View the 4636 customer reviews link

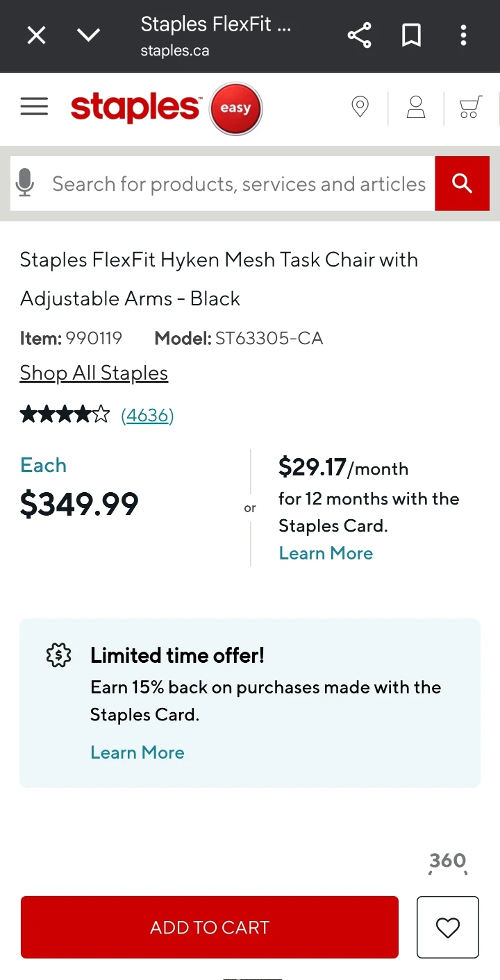147,415
